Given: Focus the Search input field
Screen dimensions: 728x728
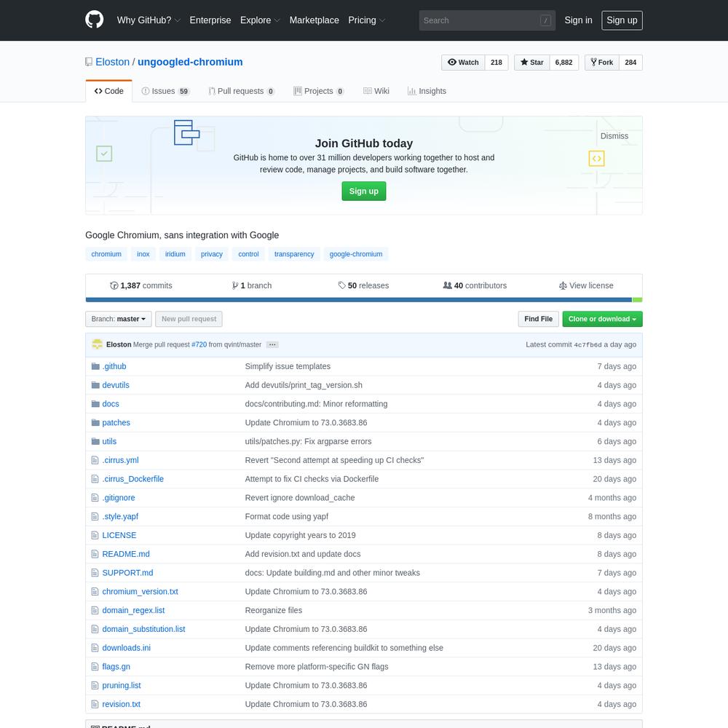Looking at the screenshot, I should (x=487, y=20).
